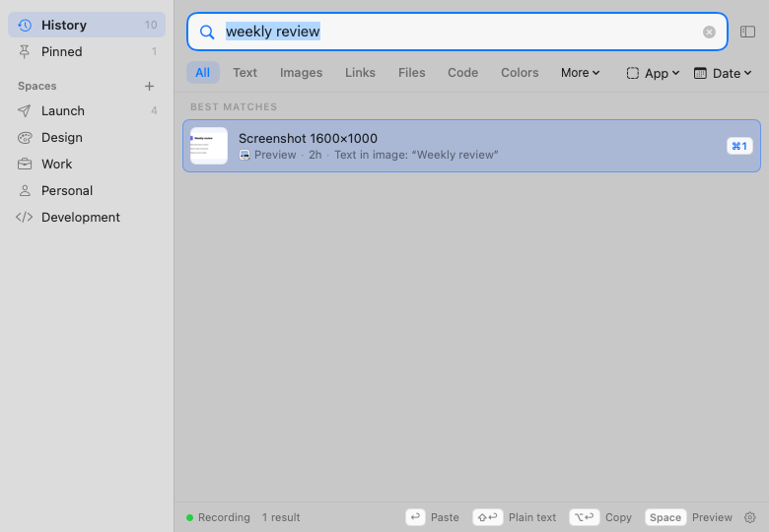Click the Recording label in the status bar

[x=224, y=517]
